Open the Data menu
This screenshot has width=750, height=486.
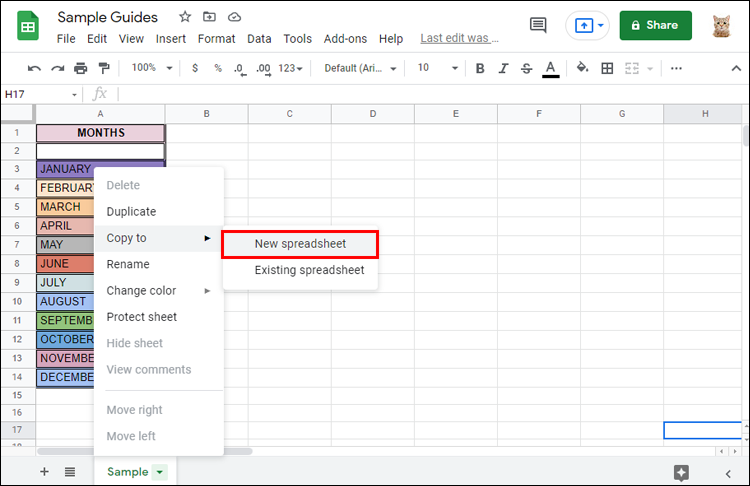pos(259,39)
